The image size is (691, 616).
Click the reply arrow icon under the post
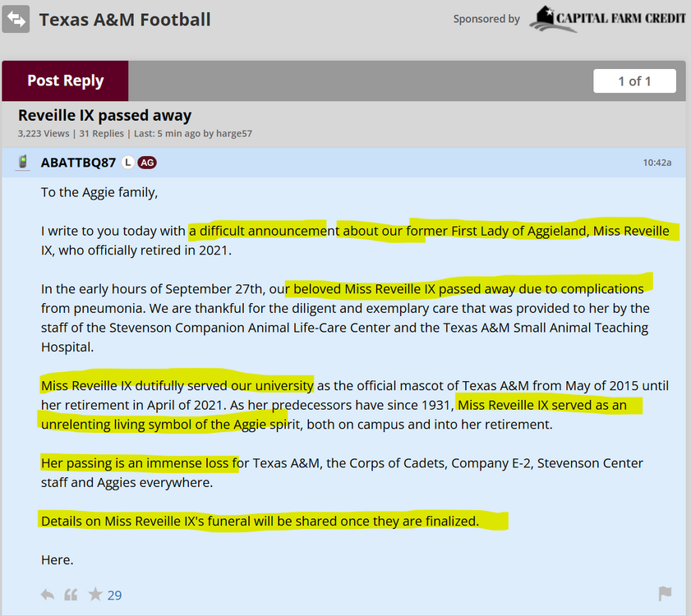(48, 594)
